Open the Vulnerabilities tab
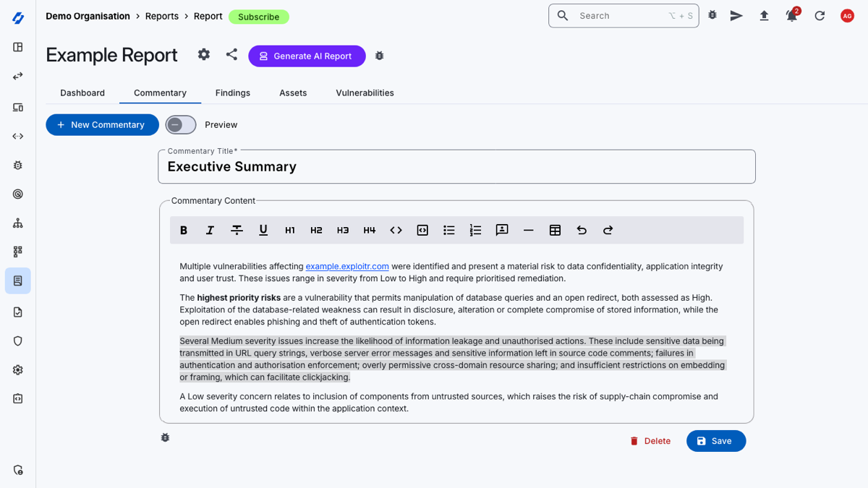 coord(365,93)
